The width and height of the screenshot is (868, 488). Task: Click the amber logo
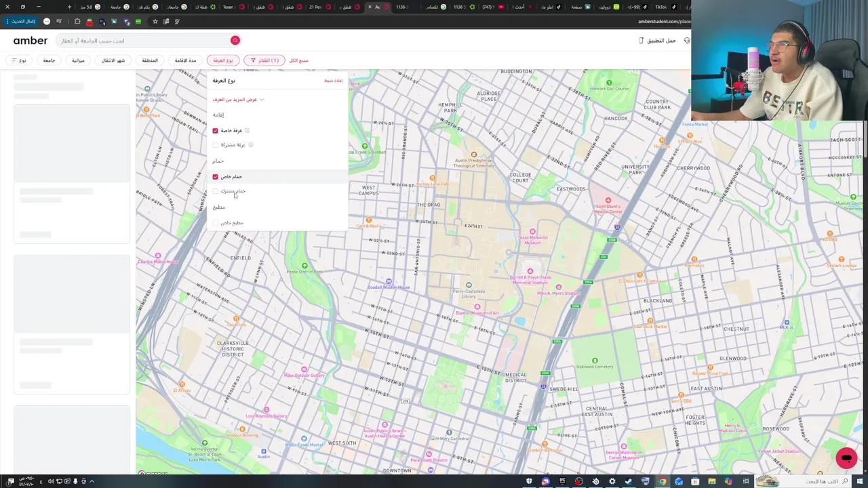click(31, 41)
